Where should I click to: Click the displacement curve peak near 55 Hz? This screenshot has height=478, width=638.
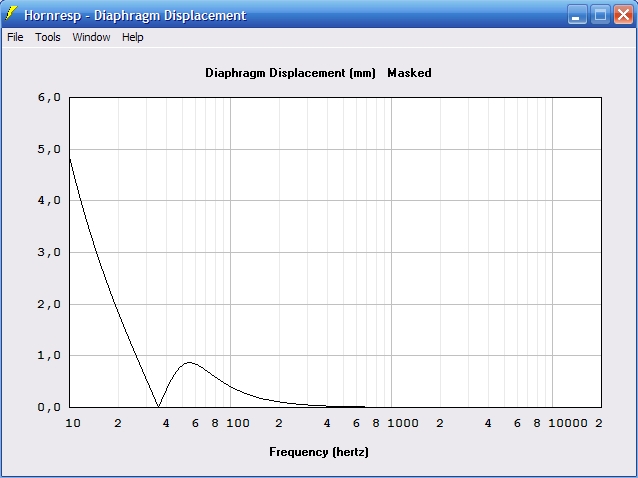[x=190, y=362]
